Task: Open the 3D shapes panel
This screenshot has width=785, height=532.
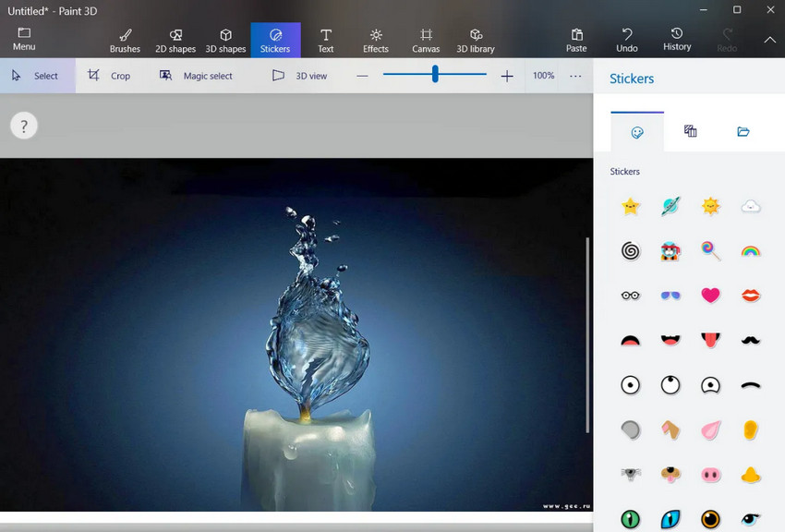Action: tap(224, 39)
